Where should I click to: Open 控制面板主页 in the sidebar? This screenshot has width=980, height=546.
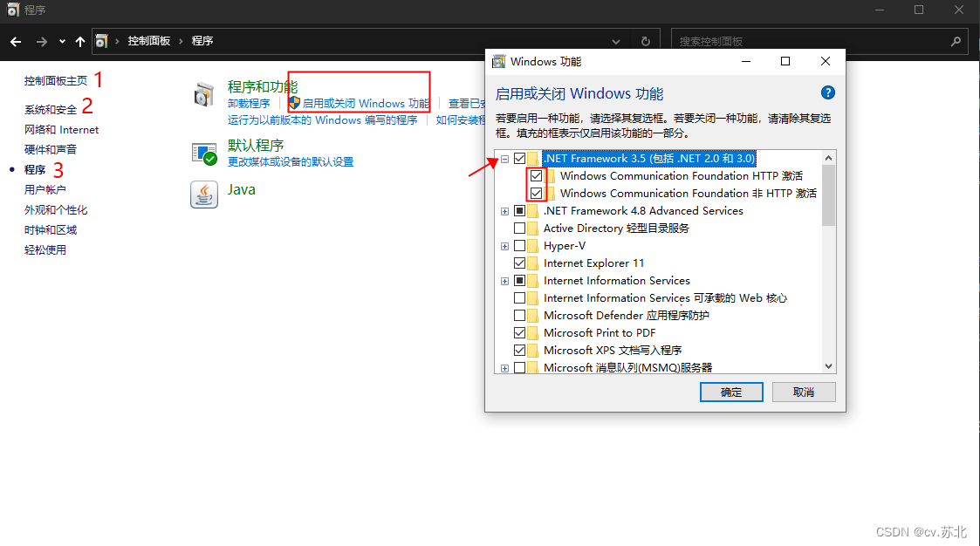56,80
